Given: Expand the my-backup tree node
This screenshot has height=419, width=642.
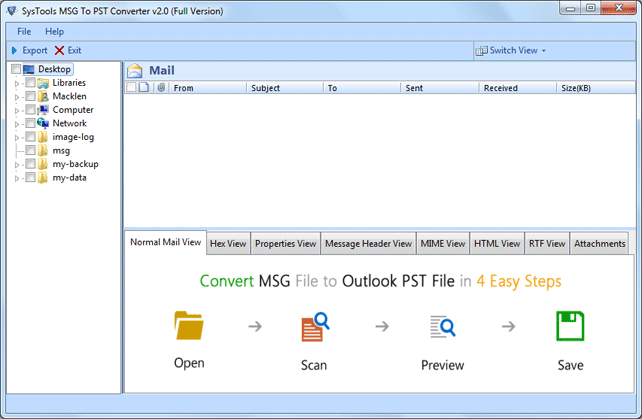Looking at the screenshot, I should [17, 165].
